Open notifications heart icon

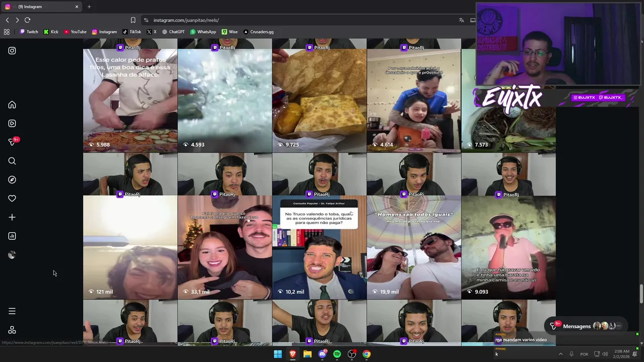pyautogui.click(x=12, y=199)
